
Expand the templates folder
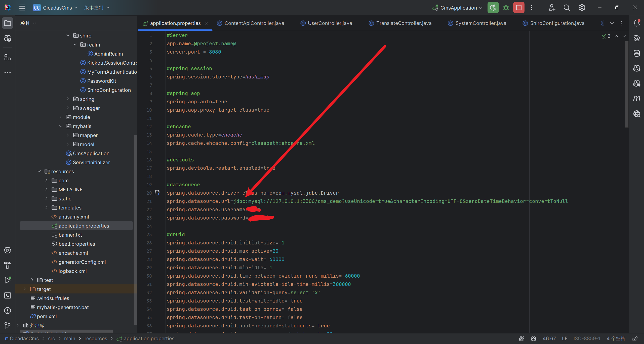click(x=46, y=208)
